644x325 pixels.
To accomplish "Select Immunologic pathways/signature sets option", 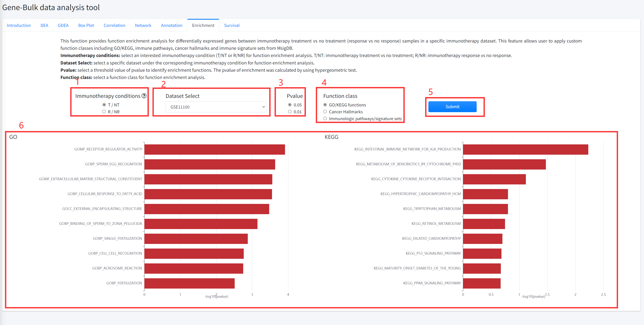I will click(x=325, y=118).
